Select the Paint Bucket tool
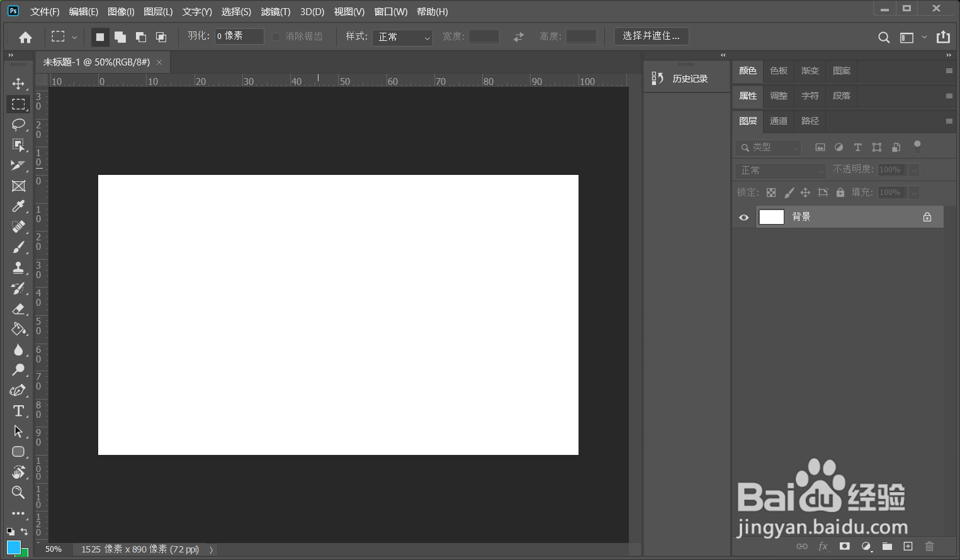 point(18,329)
